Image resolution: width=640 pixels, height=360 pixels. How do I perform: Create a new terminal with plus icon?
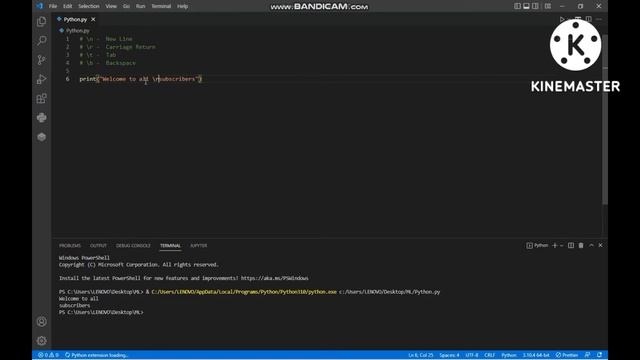(x=554, y=245)
